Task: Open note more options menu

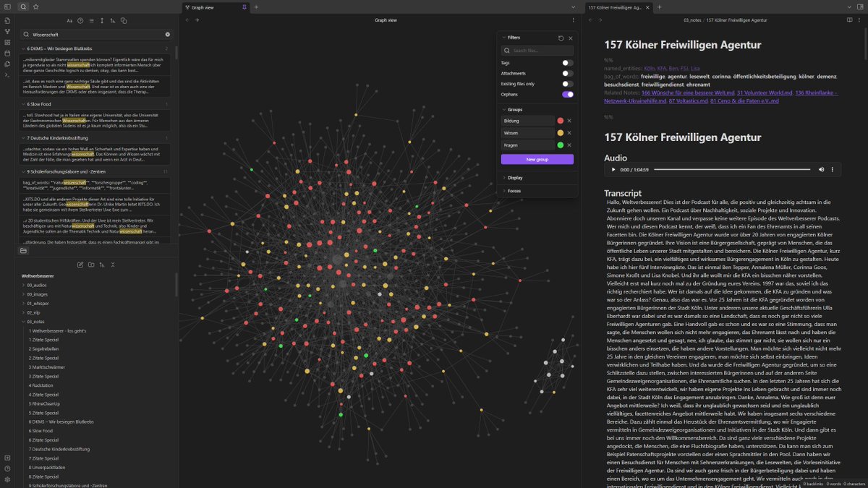Action: pos(859,20)
